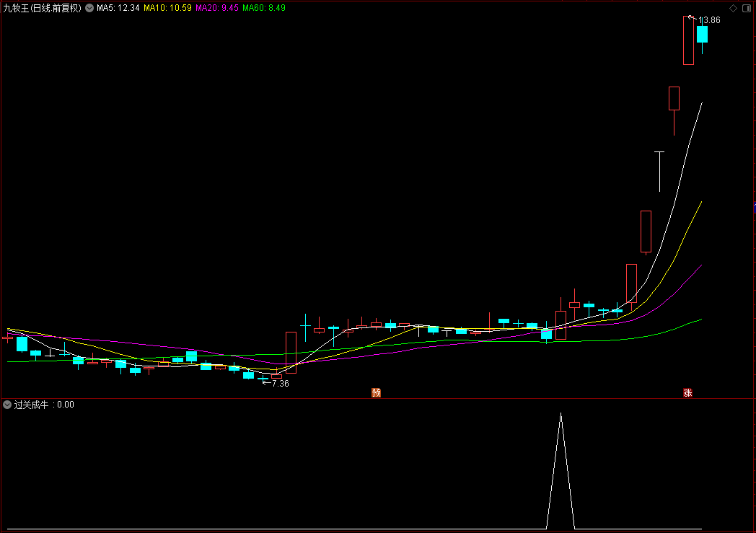Open the dropdown next to 九牧王 chart title
The image size is (756, 533).
pyautogui.click(x=89, y=8)
